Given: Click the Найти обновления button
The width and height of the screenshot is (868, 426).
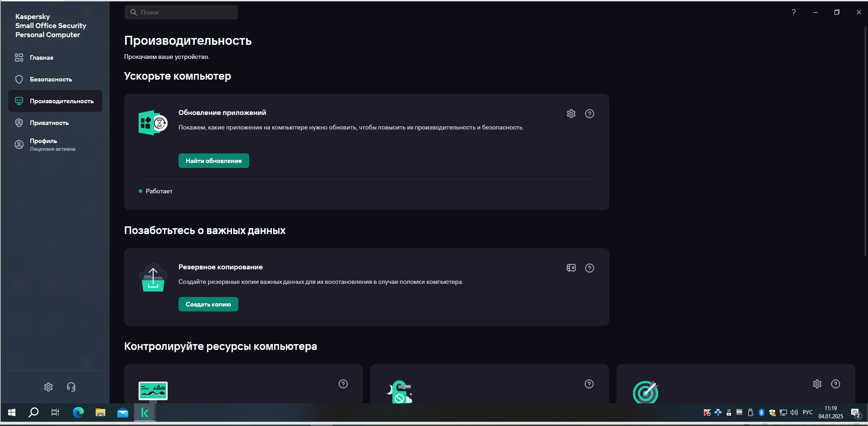Looking at the screenshot, I should click(x=213, y=161).
